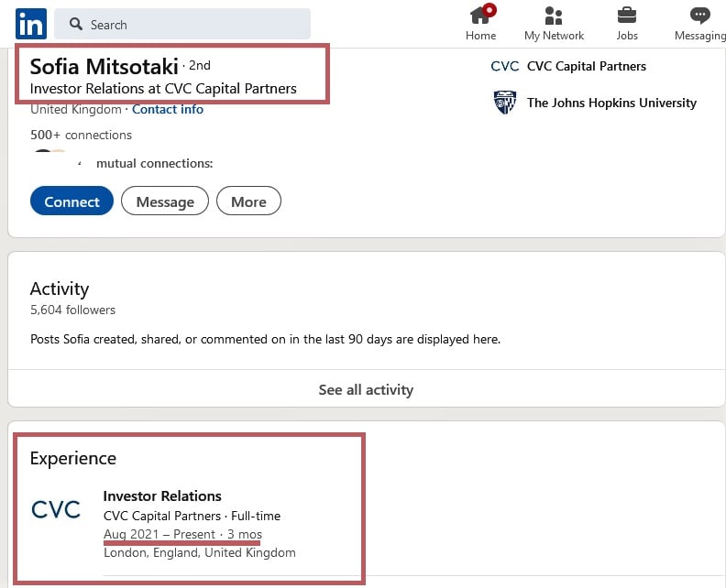Click the Johns Hopkins University crest icon
Image resolution: width=726 pixels, height=588 pixels.
pyautogui.click(x=505, y=103)
